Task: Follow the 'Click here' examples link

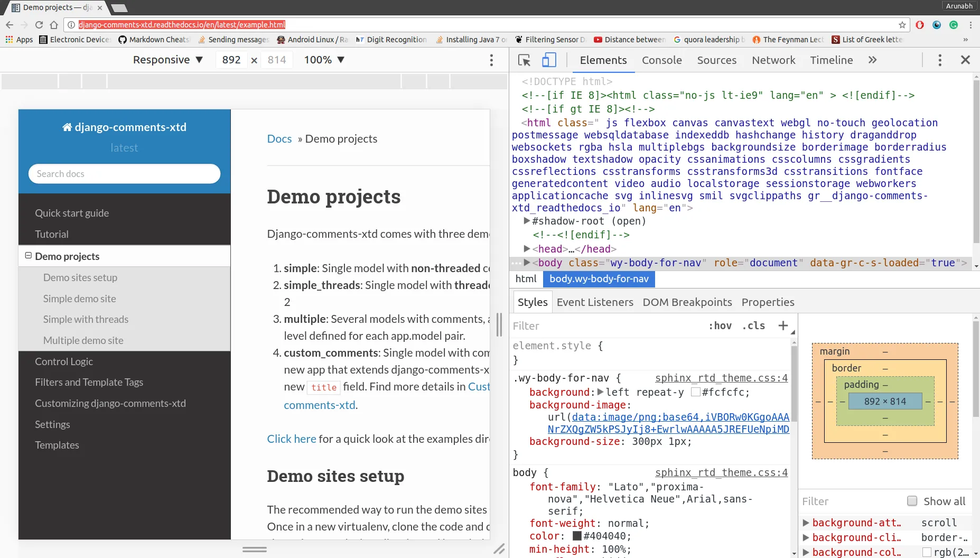Action: click(292, 439)
